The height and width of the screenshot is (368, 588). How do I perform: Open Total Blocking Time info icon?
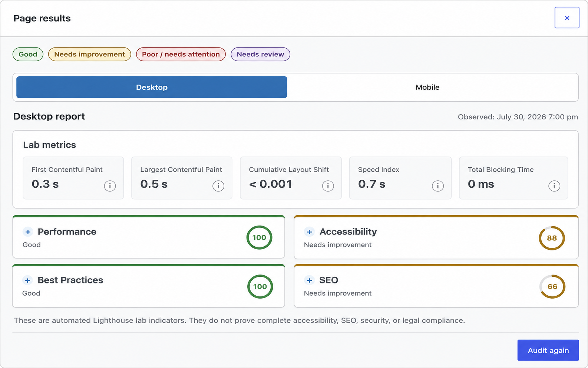(554, 186)
